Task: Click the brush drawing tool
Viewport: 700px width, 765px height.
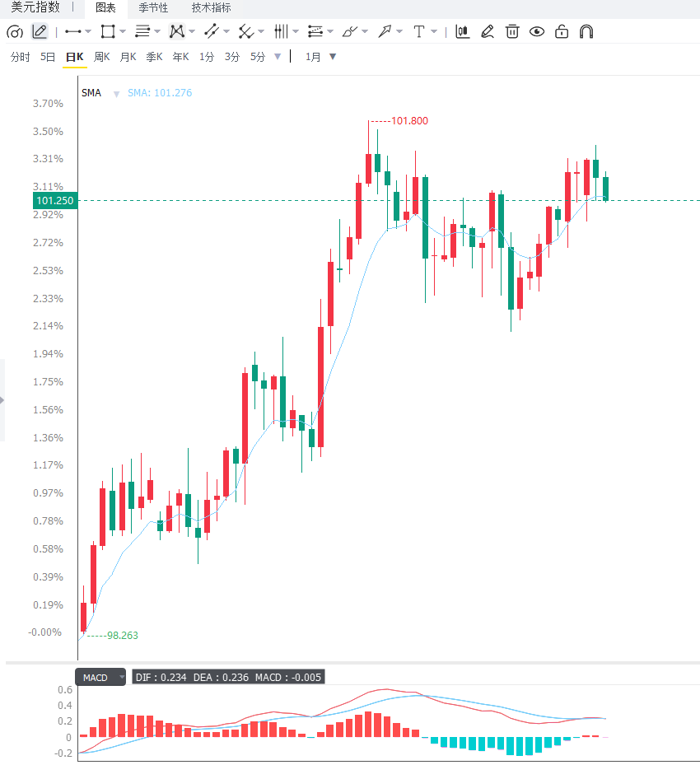Action: (350, 32)
